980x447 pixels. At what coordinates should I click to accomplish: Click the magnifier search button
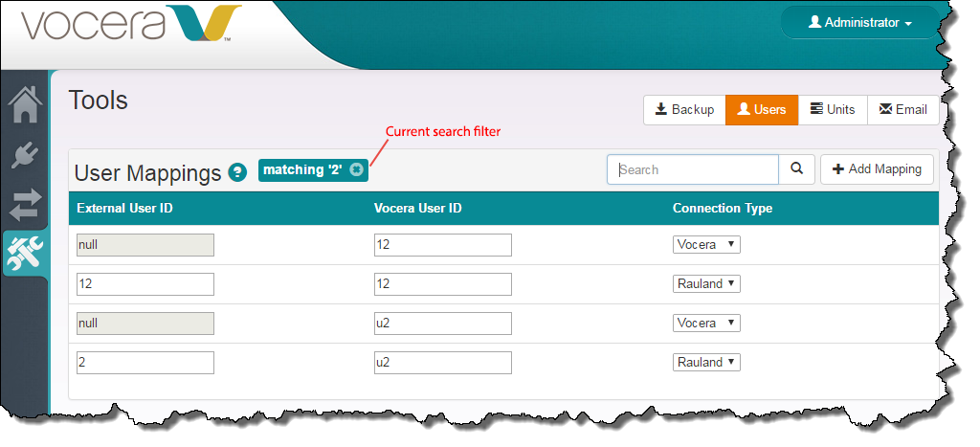pos(797,169)
